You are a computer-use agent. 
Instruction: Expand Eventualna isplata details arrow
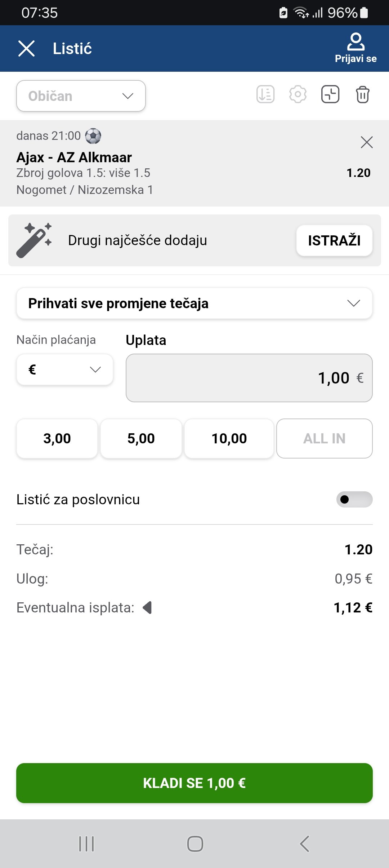147,607
